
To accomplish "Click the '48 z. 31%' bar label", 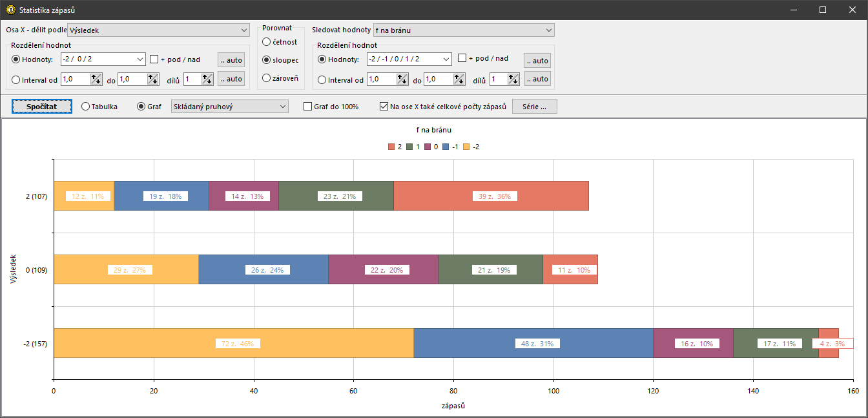I will [x=536, y=344].
